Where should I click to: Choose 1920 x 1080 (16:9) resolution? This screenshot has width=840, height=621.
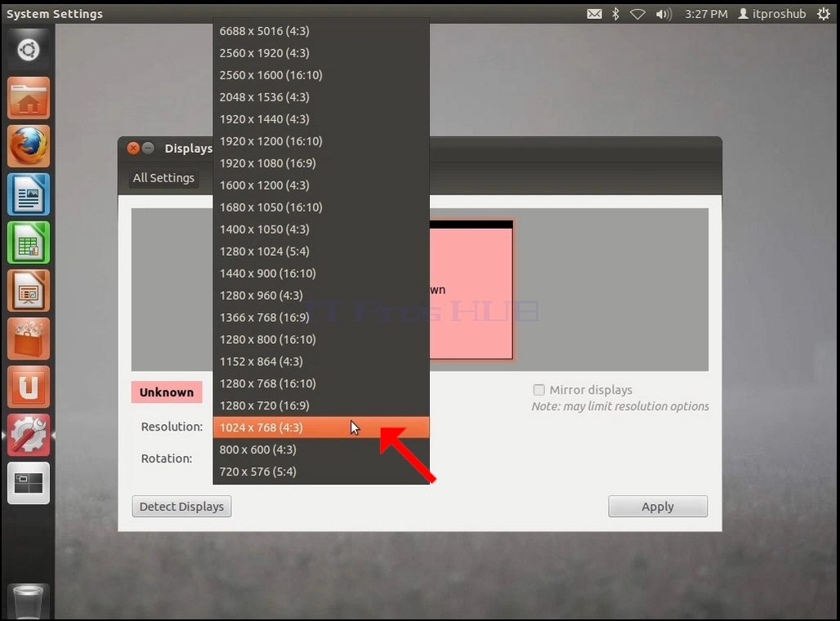321,163
